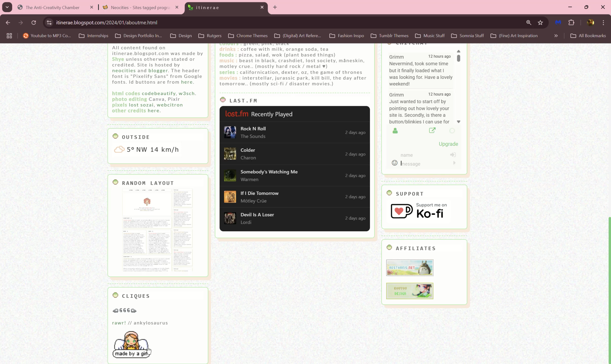Click the address bar URL
This screenshot has height=364, width=611.
click(107, 22)
